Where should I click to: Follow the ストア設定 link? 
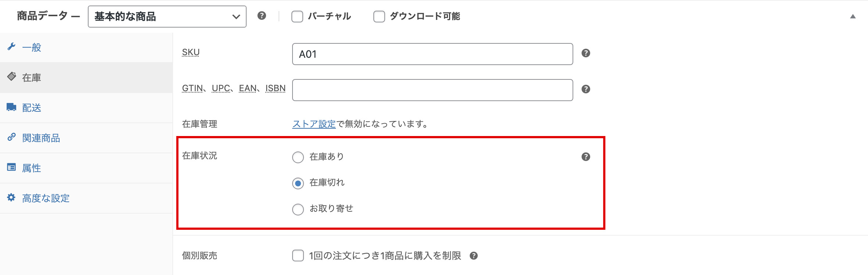click(x=314, y=124)
